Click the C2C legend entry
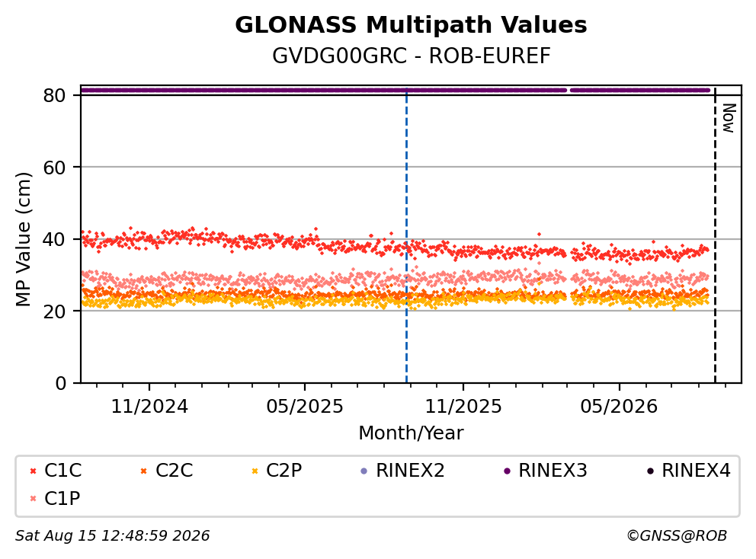The image size is (756, 559). 166,471
